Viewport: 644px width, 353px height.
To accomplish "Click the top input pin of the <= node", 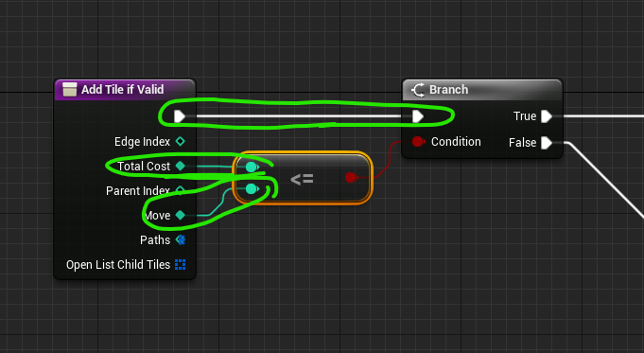I will (x=252, y=167).
